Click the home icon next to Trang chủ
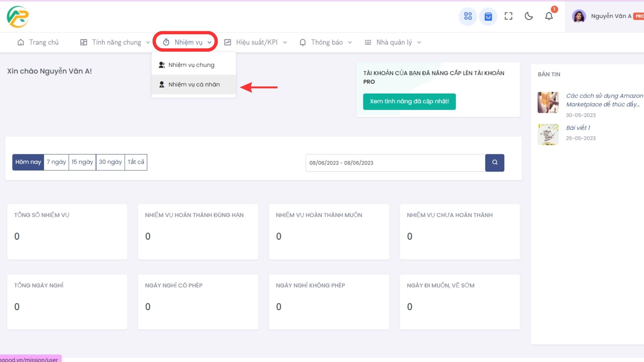Viewport: 644px width, 362px height. 21,42
